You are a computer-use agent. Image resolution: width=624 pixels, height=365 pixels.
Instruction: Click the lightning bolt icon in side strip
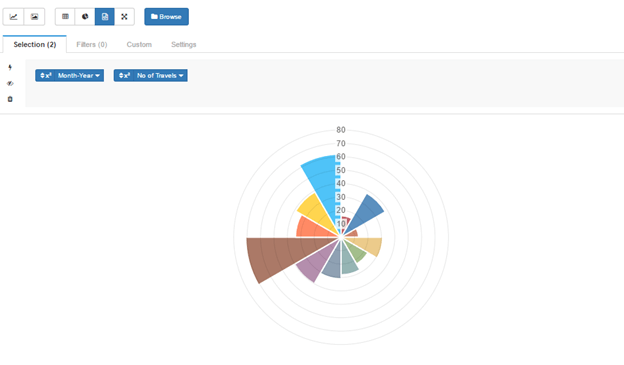10,67
